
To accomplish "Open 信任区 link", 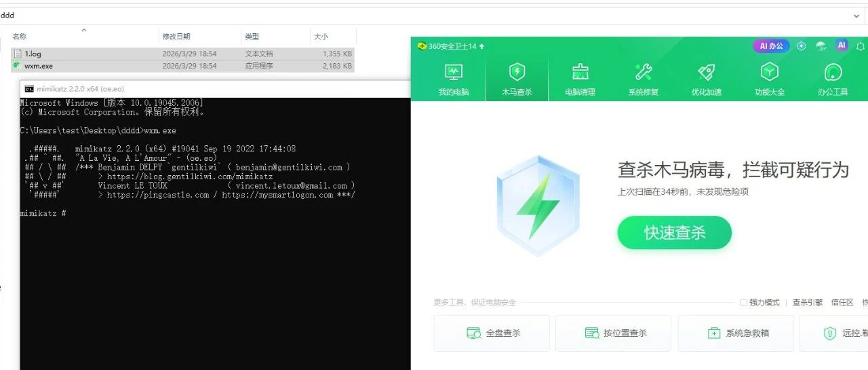I will [x=842, y=302].
